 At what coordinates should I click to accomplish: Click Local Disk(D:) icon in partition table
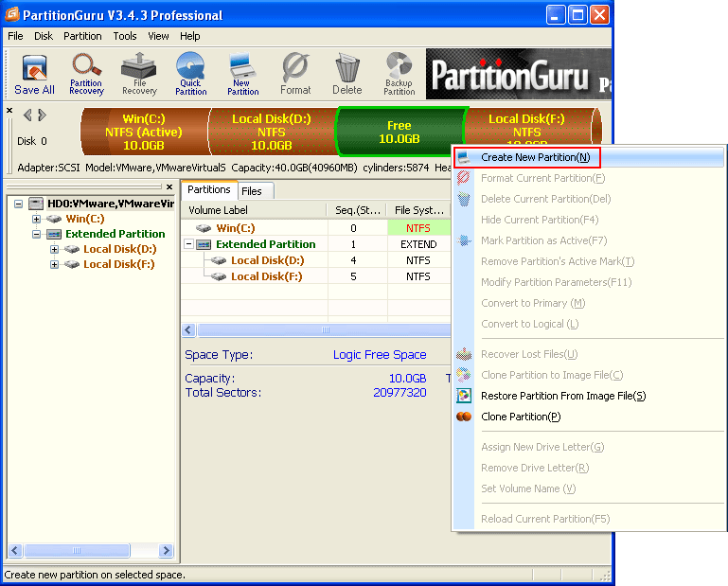pos(219,260)
